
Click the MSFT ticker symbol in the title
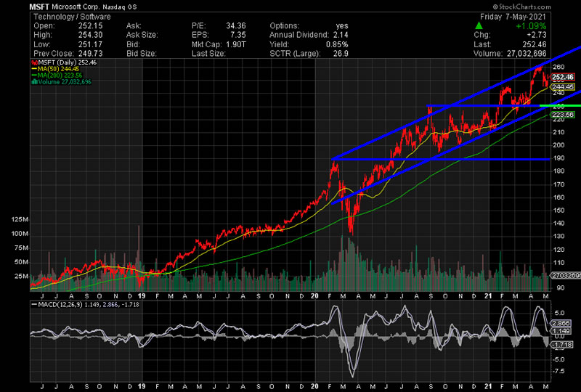(39, 7)
